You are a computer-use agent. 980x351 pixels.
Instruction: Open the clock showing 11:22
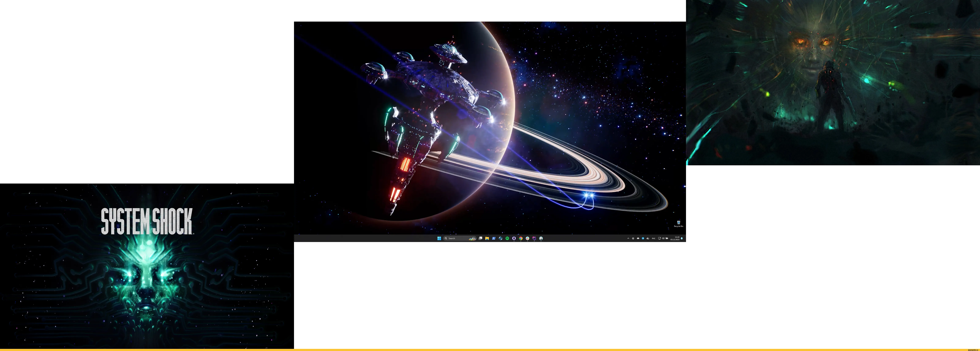675,238
